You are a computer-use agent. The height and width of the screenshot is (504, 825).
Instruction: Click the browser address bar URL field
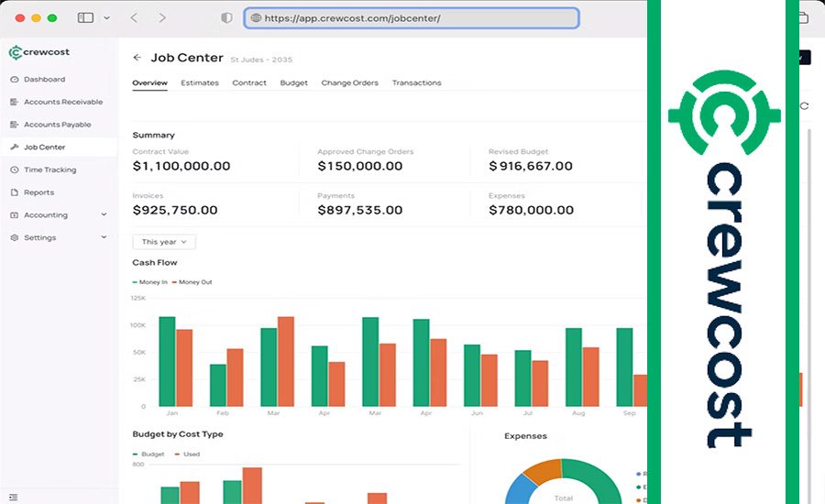tap(411, 17)
